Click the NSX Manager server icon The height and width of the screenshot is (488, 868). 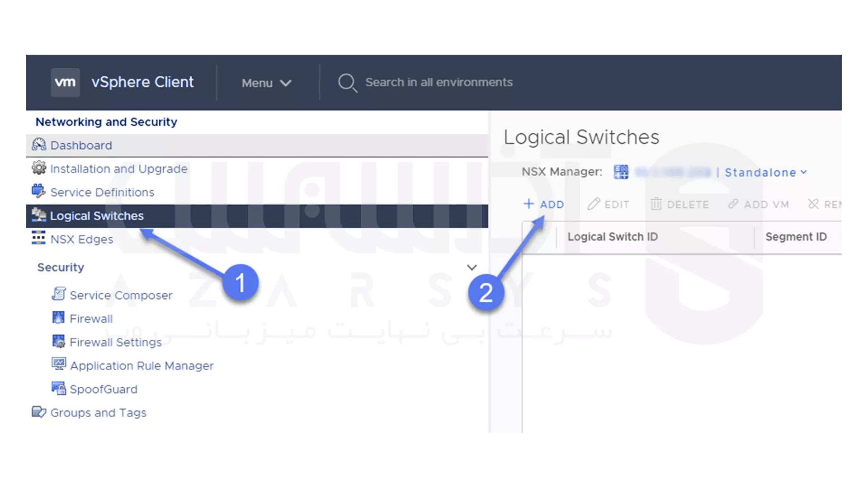[x=621, y=172]
